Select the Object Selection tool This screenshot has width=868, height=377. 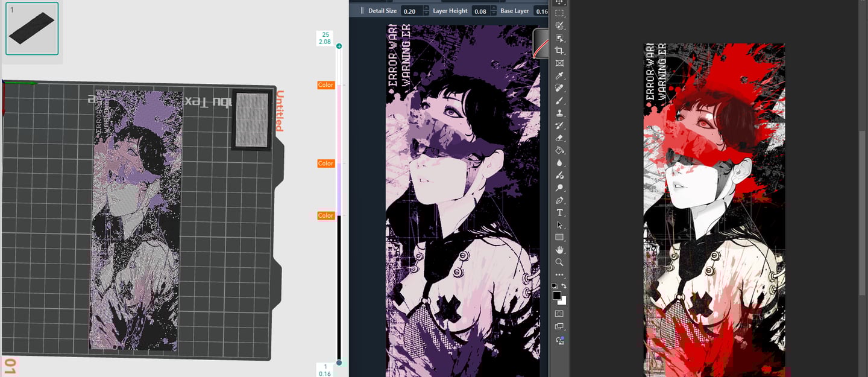pyautogui.click(x=559, y=38)
